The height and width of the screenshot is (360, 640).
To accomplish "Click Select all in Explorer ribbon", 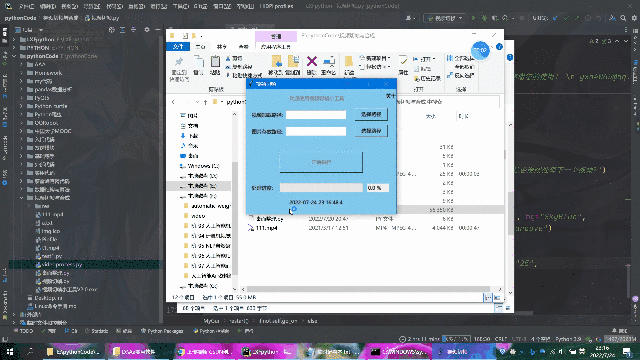I will pos(461,58).
